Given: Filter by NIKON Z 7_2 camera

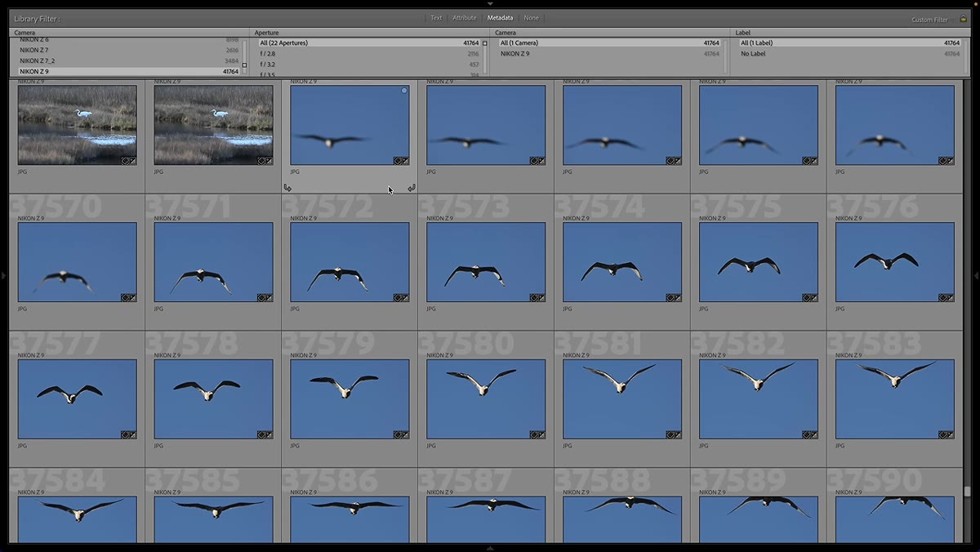Looking at the screenshot, I should coord(128,60).
